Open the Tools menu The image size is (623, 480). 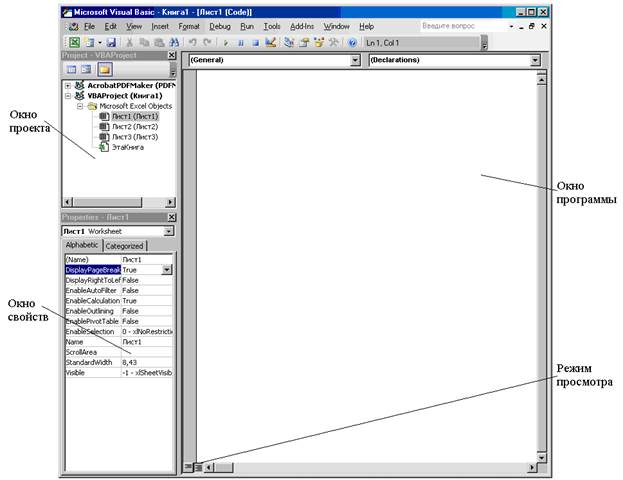[x=272, y=27]
